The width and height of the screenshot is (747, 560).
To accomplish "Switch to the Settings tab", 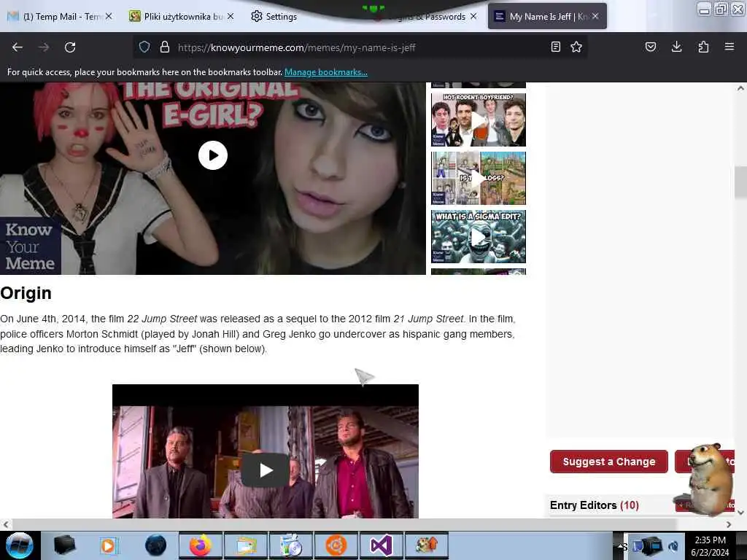I will (x=274, y=16).
